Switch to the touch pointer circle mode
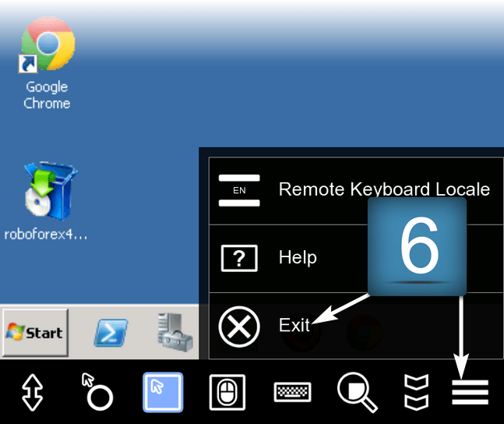 [x=97, y=391]
